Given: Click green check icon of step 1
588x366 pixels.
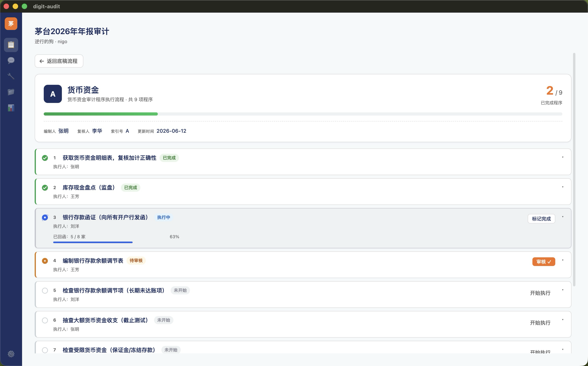Looking at the screenshot, I should pos(45,158).
